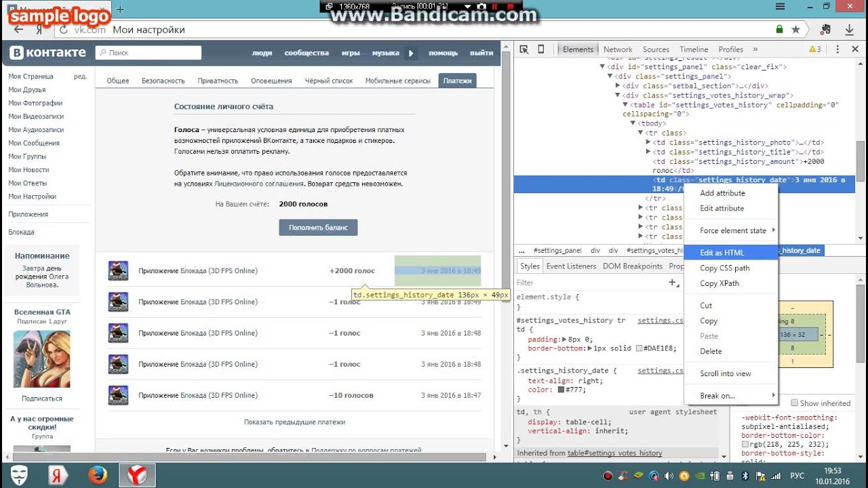Expand the settings_history_title td node
This screenshot has height=488, width=868.
coord(649,152)
